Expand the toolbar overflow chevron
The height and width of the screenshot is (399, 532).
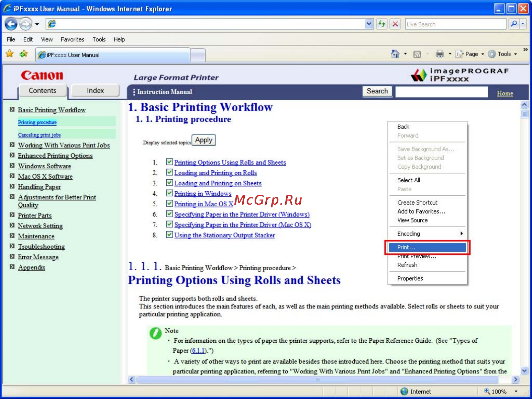point(525,50)
